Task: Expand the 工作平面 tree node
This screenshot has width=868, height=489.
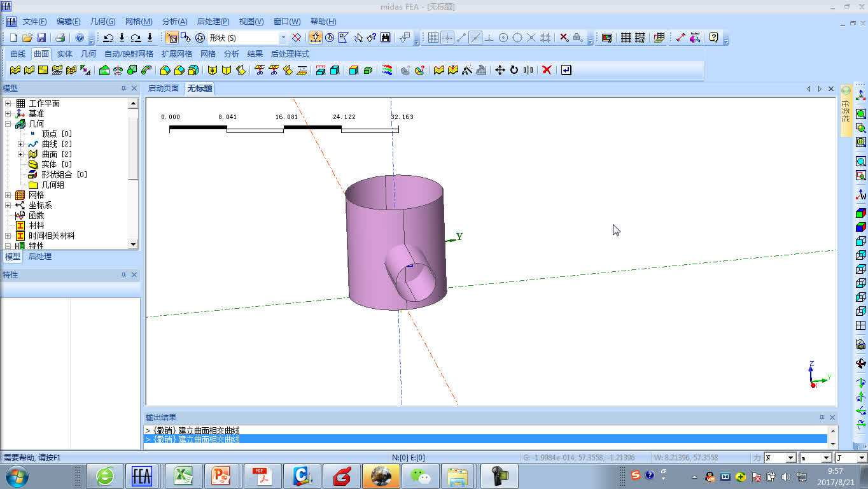Action: pos(8,103)
